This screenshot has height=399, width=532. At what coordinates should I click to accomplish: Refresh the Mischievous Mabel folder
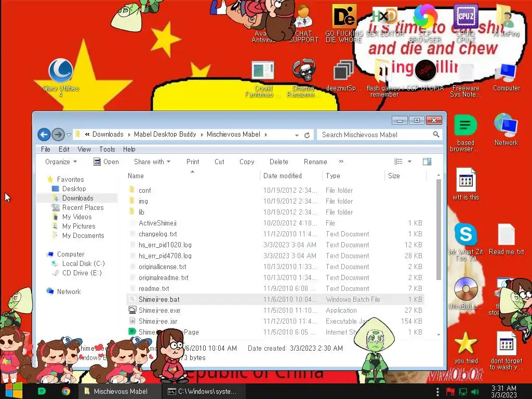[307, 135]
